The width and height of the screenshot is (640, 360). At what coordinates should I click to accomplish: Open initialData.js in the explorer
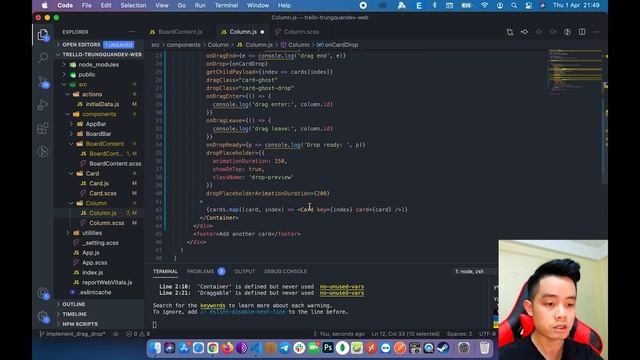click(x=102, y=104)
